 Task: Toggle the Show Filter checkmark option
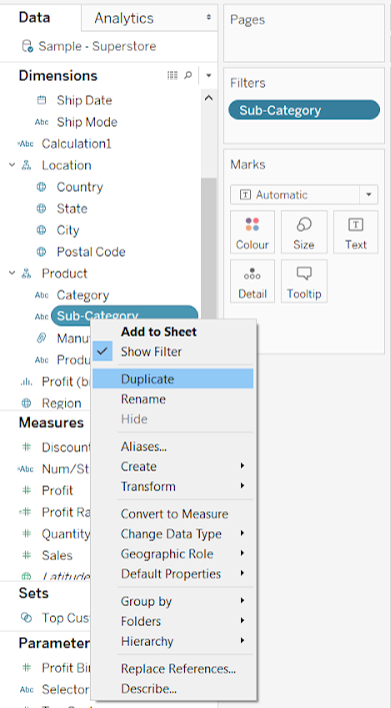174,352
